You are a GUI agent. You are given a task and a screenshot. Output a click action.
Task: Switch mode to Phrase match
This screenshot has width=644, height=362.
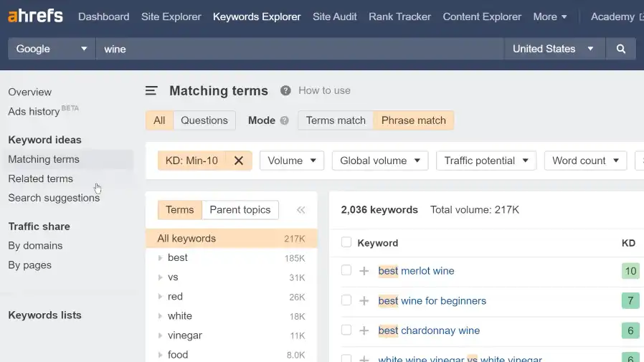[x=414, y=120]
